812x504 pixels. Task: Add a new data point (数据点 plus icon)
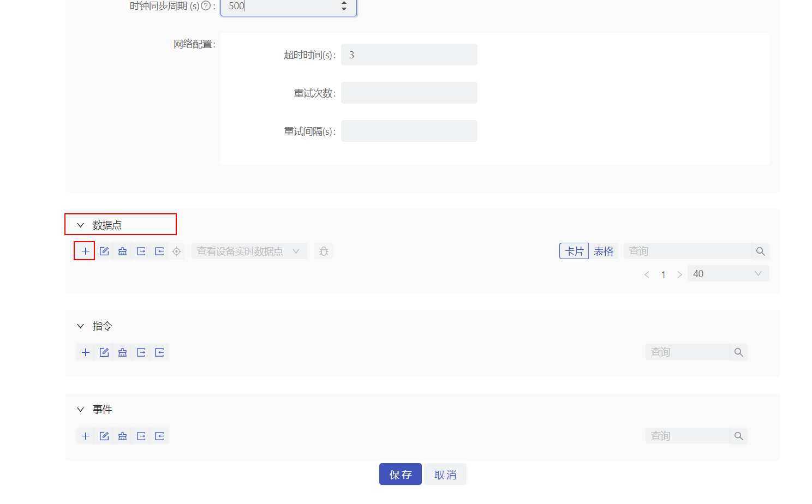(x=85, y=251)
